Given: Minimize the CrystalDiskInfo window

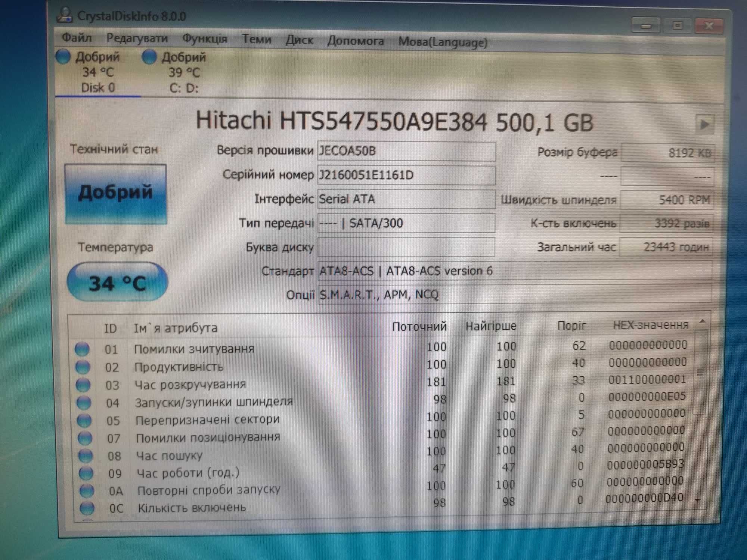Looking at the screenshot, I should (646, 26).
